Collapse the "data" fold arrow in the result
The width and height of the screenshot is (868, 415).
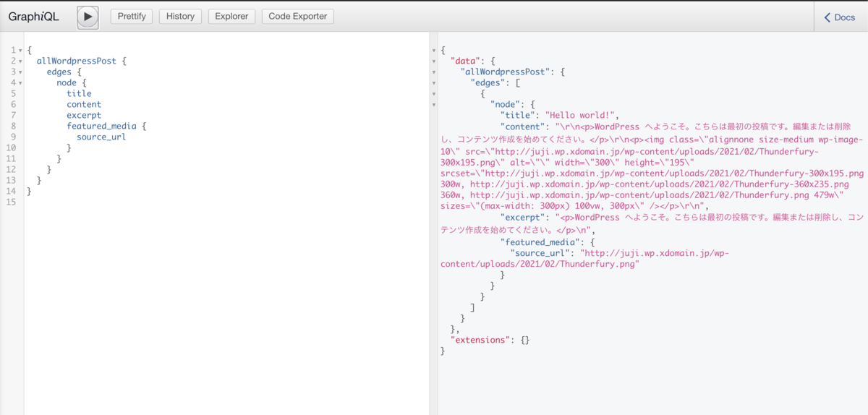click(434, 61)
